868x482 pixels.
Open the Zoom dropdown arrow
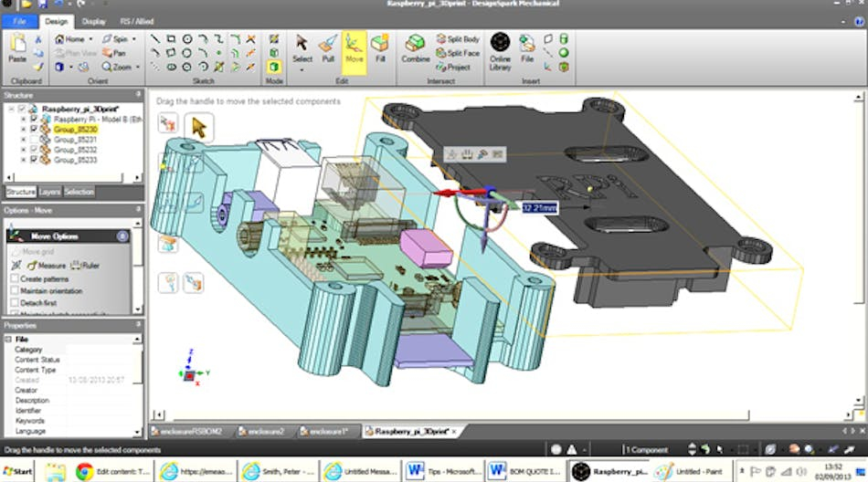137,67
